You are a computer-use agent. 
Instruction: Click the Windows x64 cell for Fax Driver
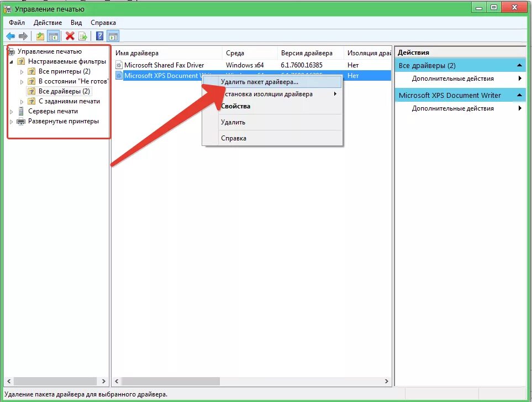[245, 65]
